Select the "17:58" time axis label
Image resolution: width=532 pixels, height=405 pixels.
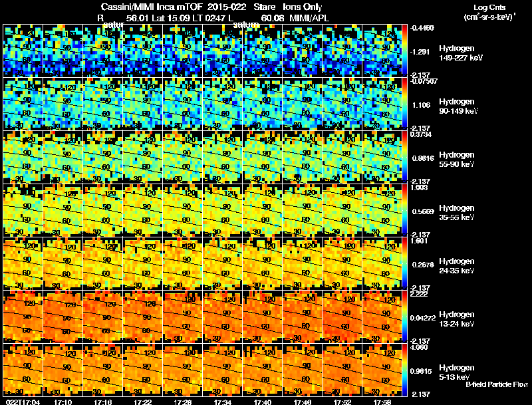(382, 402)
